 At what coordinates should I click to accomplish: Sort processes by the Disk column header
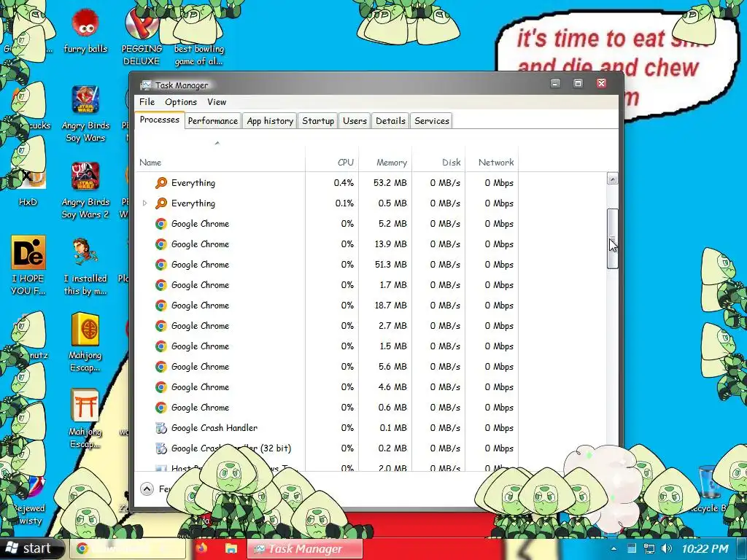click(x=438, y=163)
